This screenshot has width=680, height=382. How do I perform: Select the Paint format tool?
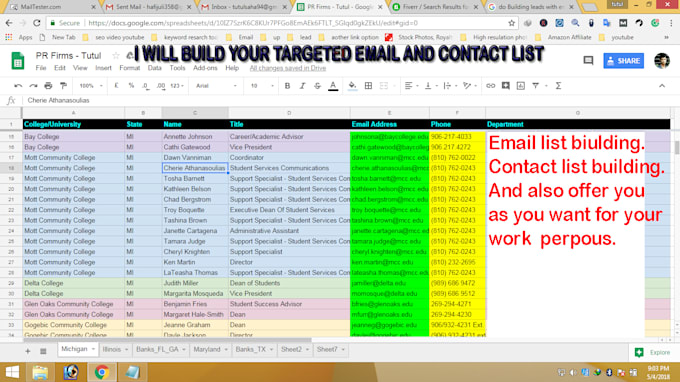coord(63,86)
